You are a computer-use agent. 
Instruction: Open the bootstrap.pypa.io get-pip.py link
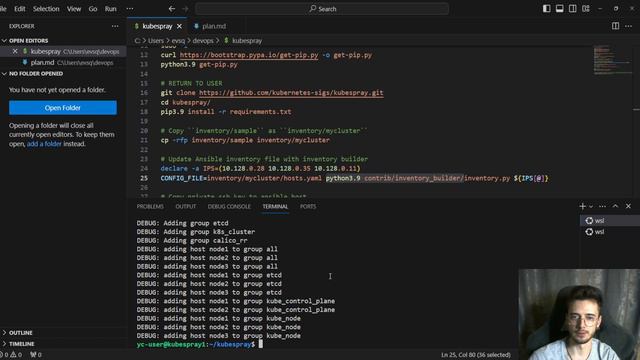tap(249, 55)
